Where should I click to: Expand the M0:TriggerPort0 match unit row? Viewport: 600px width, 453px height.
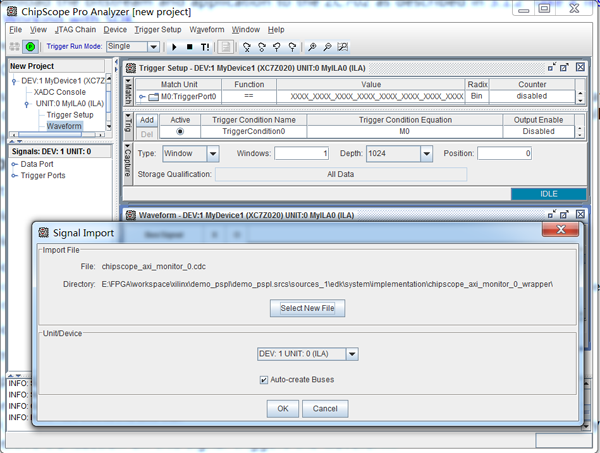click(142, 97)
